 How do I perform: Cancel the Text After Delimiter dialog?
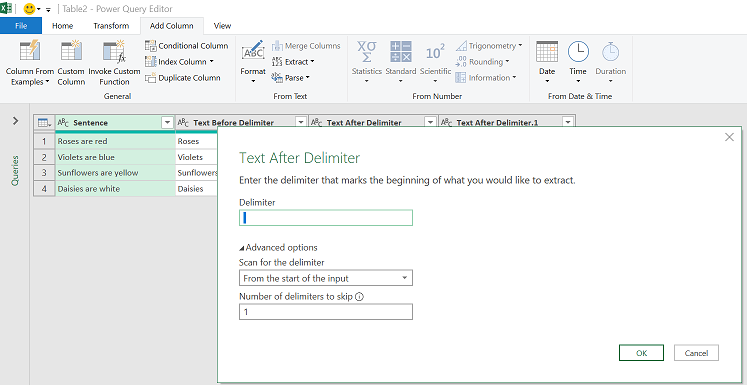[x=696, y=353]
